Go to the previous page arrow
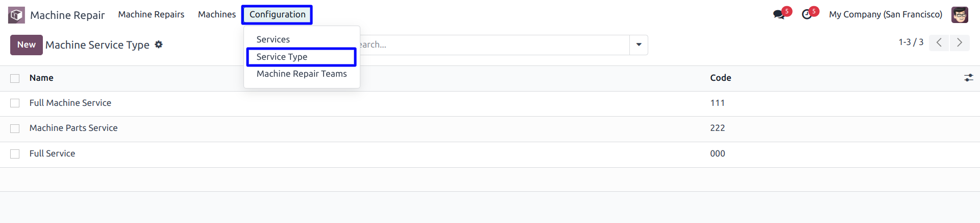The height and width of the screenshot is (223, 980). 939,42
